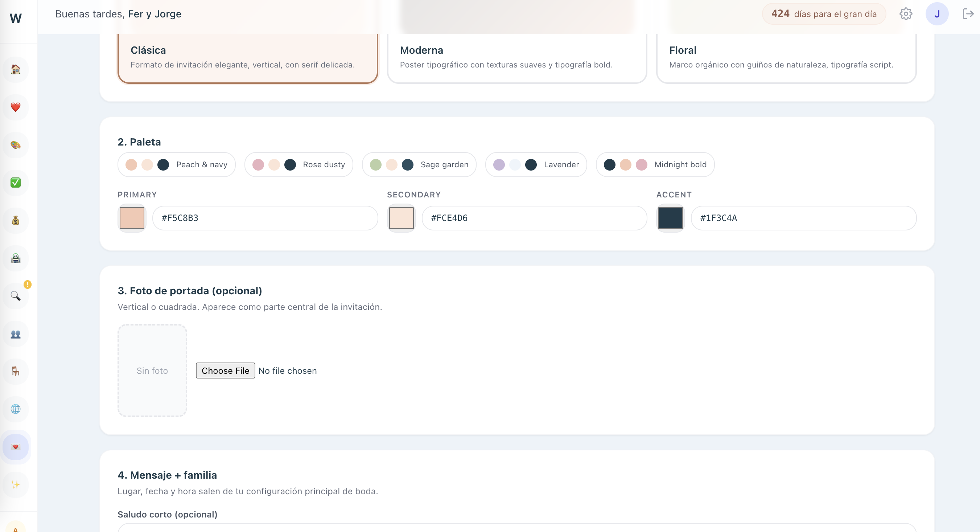This screenshot has width=980, height=532.
Task: Click the '4. Mensaje + familia' heading
Action: tap(168, 475)
